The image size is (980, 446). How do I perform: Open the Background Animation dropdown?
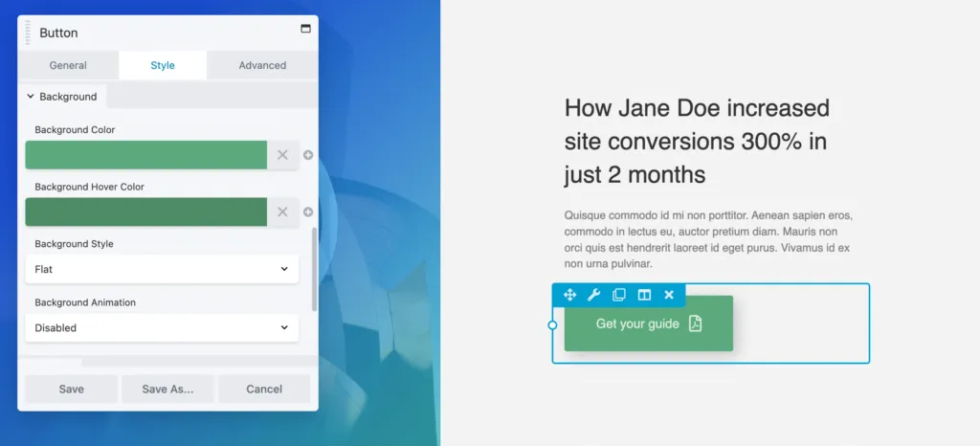(x=162, y=327)
